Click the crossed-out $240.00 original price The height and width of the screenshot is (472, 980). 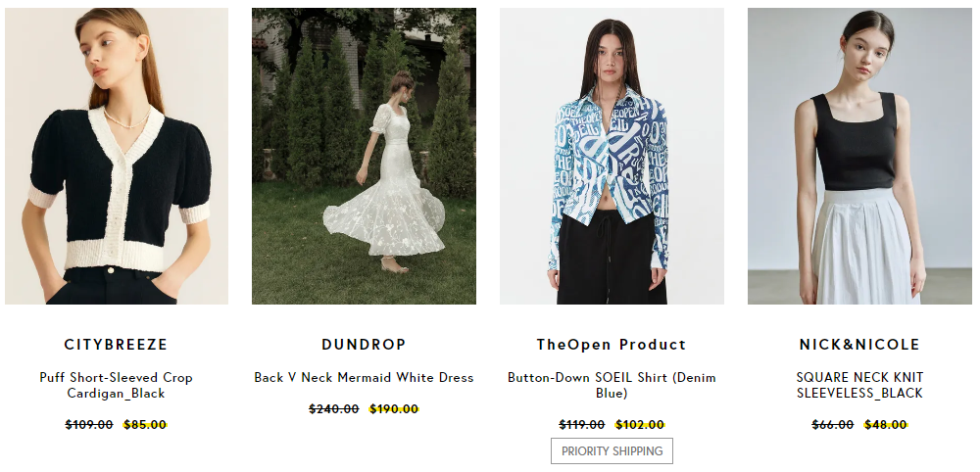pos(334,409)
